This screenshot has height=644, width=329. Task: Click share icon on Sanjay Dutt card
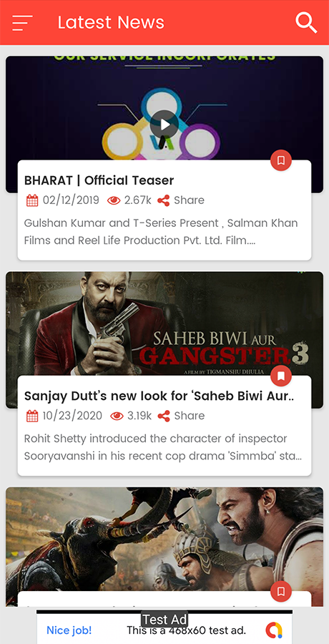[x=164, y=416]
